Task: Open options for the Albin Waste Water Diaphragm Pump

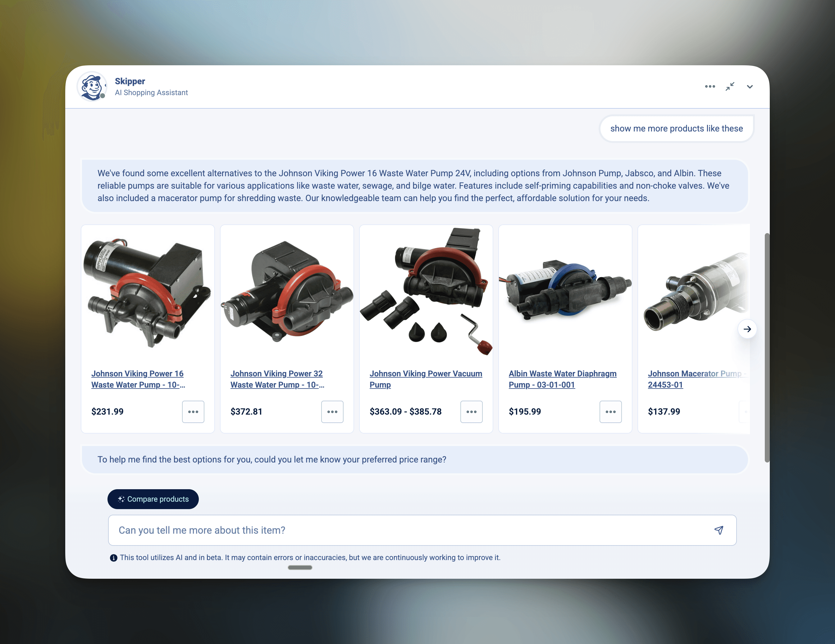Action: click(x=611, y=412)
